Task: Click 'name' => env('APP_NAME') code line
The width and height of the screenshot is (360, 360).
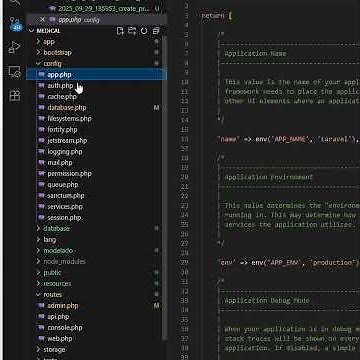Action: tap(289, 139)
